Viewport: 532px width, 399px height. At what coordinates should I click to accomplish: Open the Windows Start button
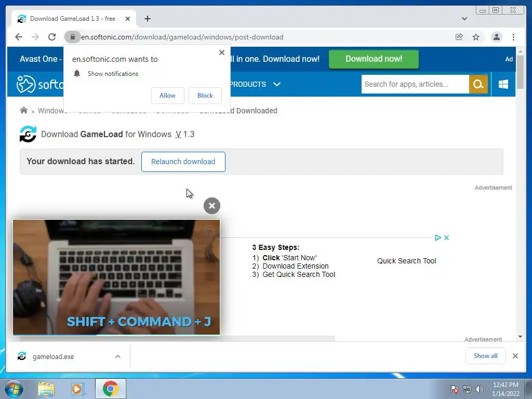14,389
